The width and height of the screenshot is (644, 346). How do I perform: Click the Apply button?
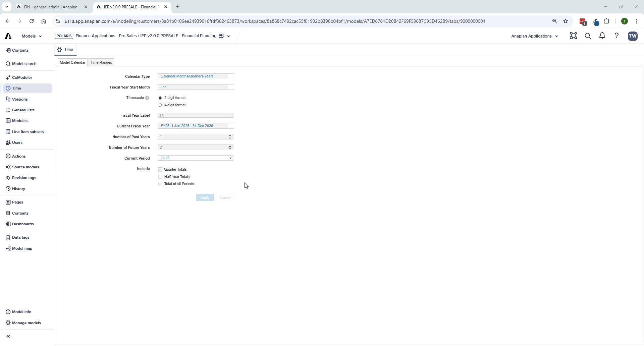205,197
